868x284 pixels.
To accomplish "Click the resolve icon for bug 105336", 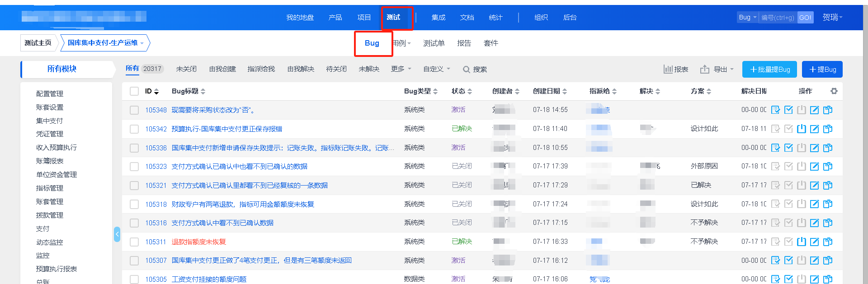I will coord(788,148).
